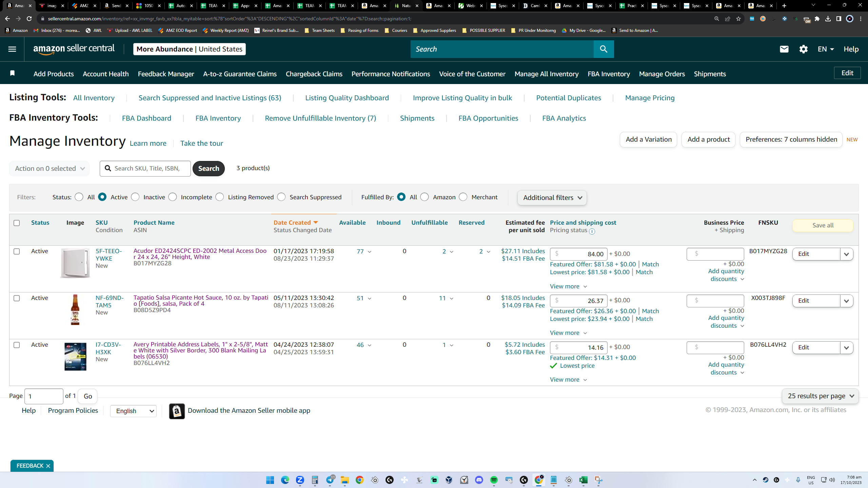Click the Tapatio hot sauce product thumbnail
The image size is (868, 488).
[75, 310]
